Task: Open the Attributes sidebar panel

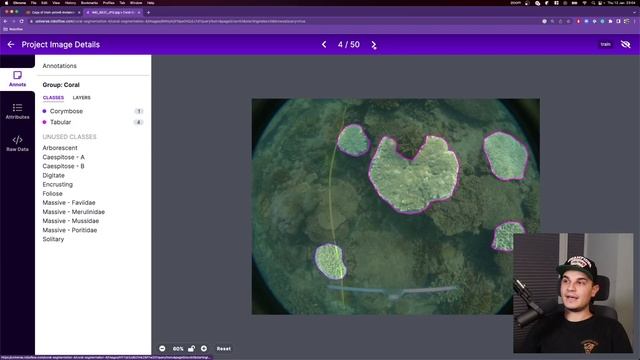Action: pos(17,111)
